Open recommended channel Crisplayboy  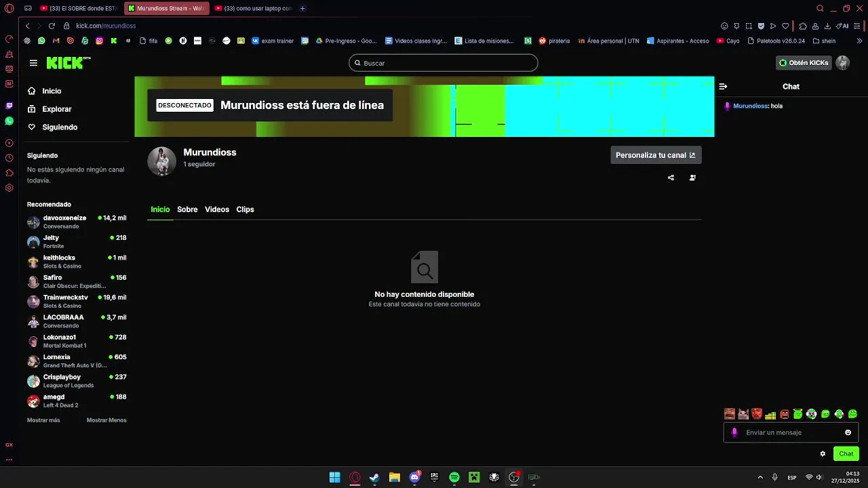pyautogui.click(x=77, y=380)
